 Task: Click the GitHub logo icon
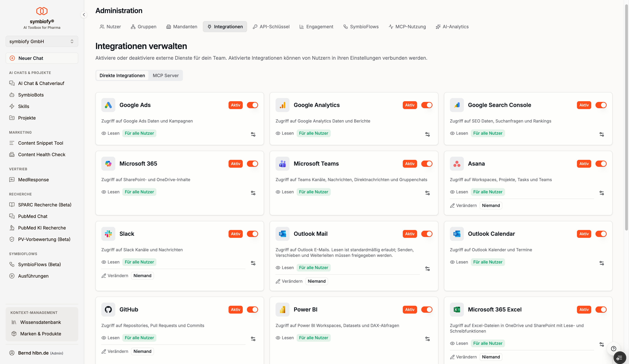pyautogui.click(x=108, y=309)
